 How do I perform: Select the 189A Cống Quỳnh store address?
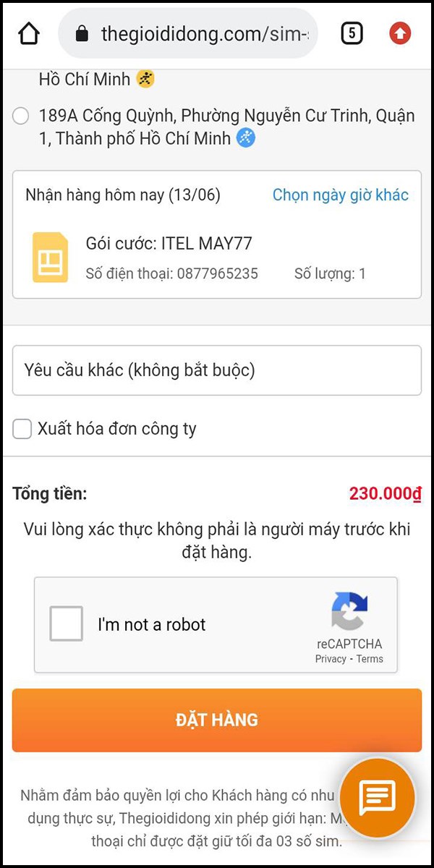click(x=20, y=115)
